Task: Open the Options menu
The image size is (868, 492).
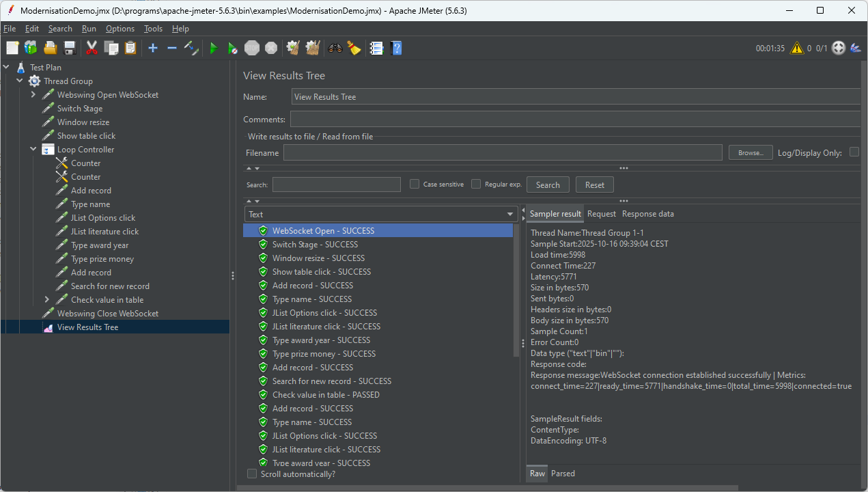Action: point(120,29)
